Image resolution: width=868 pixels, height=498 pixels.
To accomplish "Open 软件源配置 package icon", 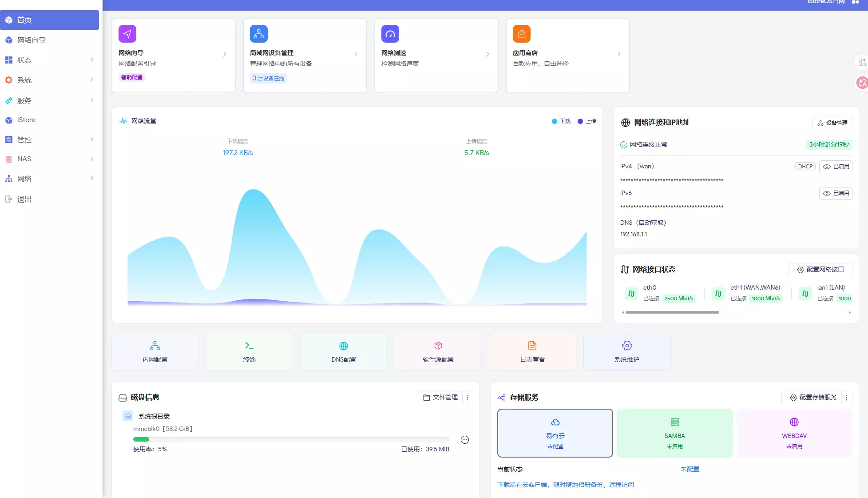I will click(438, 346).
